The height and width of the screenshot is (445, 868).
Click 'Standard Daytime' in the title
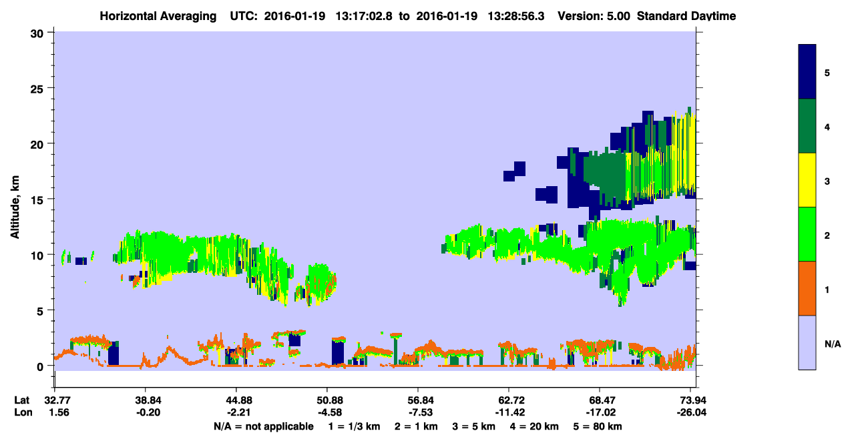tap(686, 15)
